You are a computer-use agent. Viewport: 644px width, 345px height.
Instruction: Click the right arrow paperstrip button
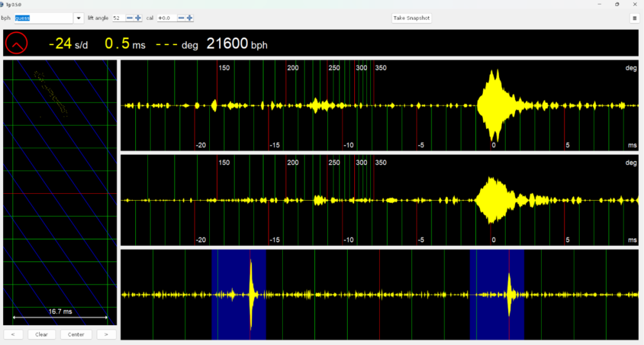coord(106,334)
